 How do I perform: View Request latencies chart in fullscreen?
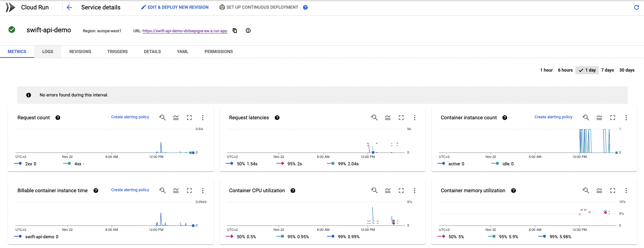click(401, 118)
